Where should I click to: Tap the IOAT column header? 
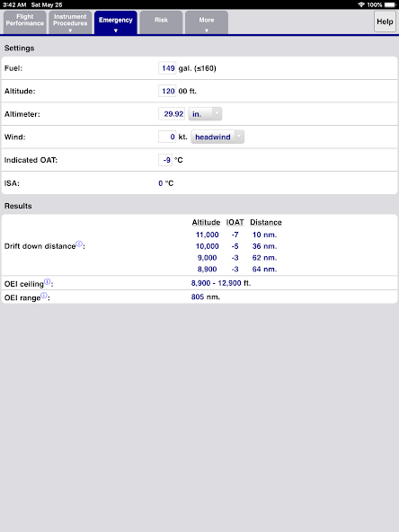point(235,222)
